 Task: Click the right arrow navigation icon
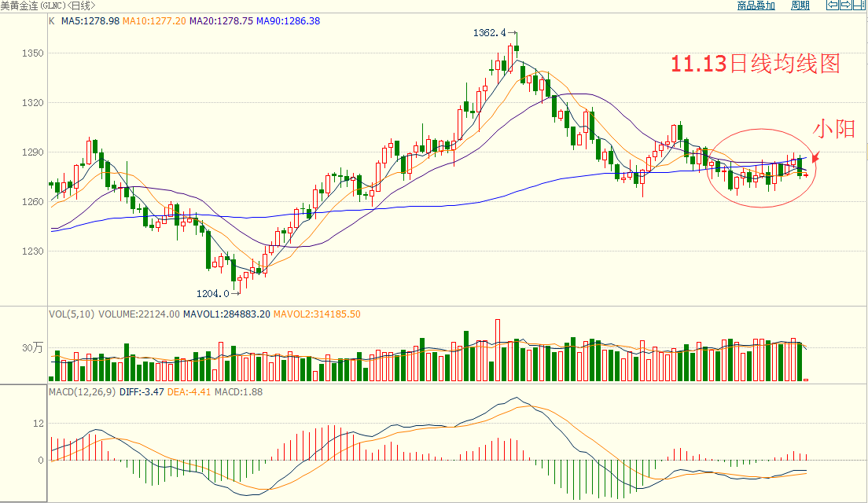tap(846, 6)
